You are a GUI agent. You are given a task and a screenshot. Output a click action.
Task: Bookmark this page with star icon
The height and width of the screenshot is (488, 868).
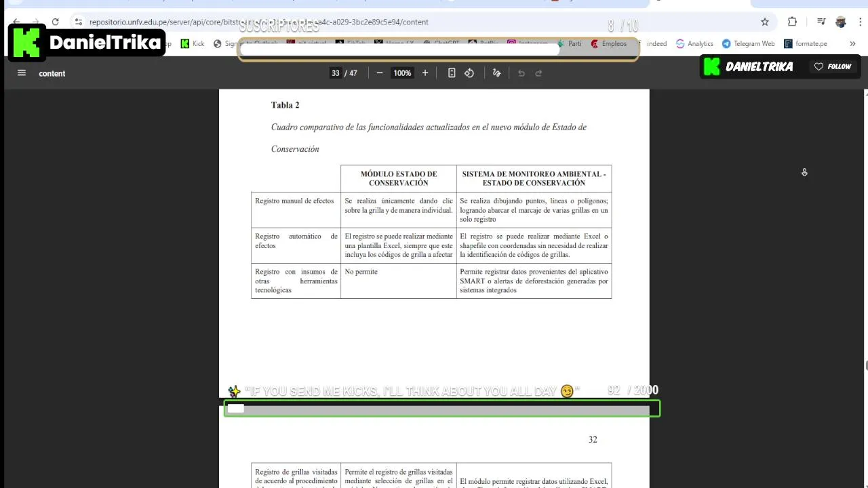pos(765,22)
